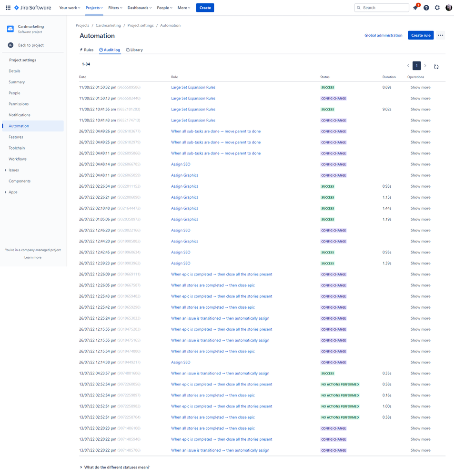This screenshot has width=454, height=476.
Task: Click the user profile avatar
Action: [x=448, y=8]
